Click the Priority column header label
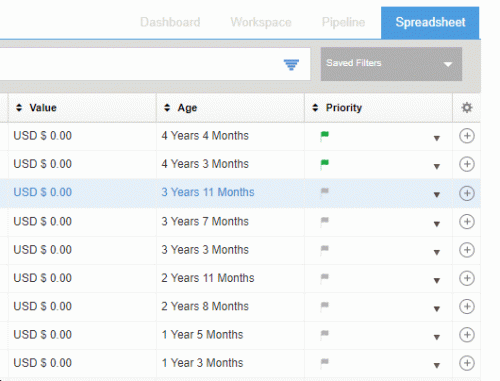The image size is (500, 381). click(344, 108)
